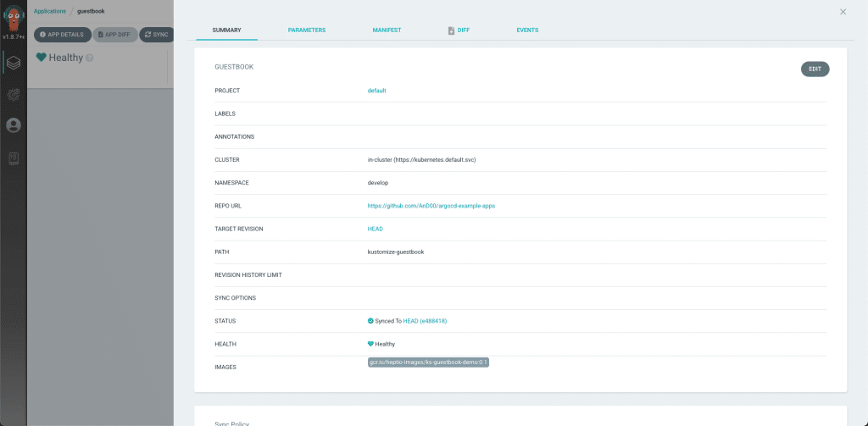
Task: Click the help icon next to Healthy
Action: (x=90, y=58)
